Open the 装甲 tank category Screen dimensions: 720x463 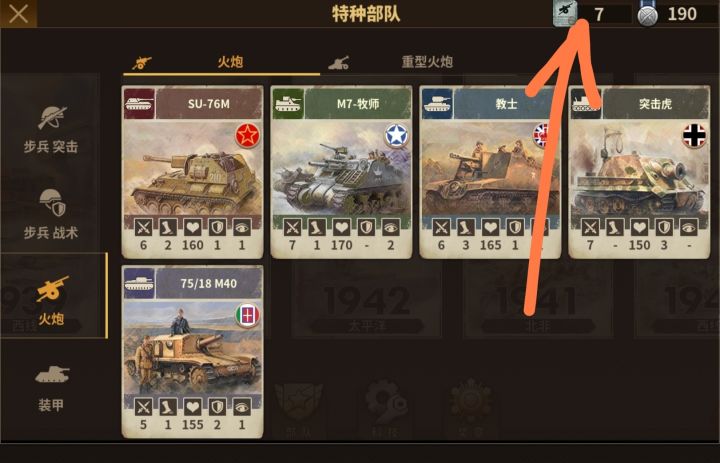[x=51, y=388]
